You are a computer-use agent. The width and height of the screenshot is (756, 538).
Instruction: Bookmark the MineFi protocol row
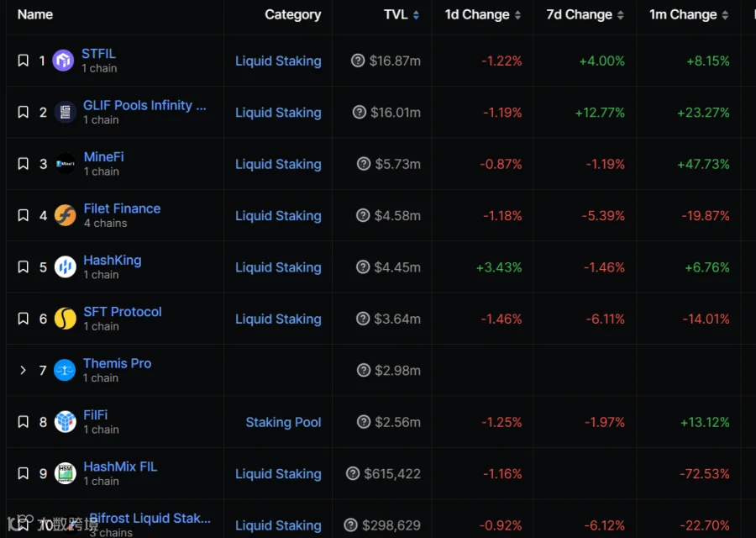click(23, 164)
